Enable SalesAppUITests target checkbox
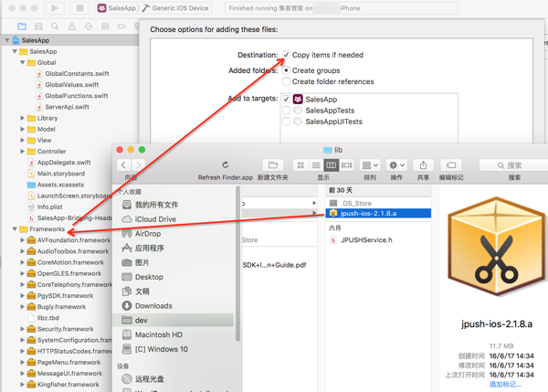The width and height of the screenshot is (548, 392). pyautogui.click(x=286, y=122)
